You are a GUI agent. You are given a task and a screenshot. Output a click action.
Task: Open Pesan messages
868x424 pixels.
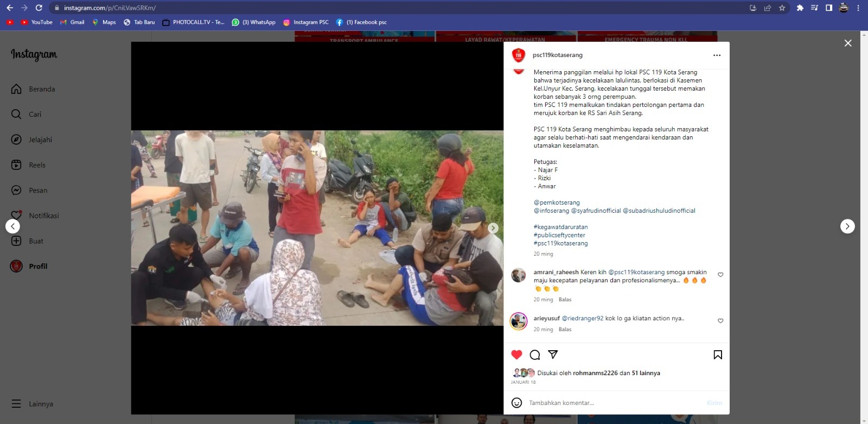click(29, 191)
